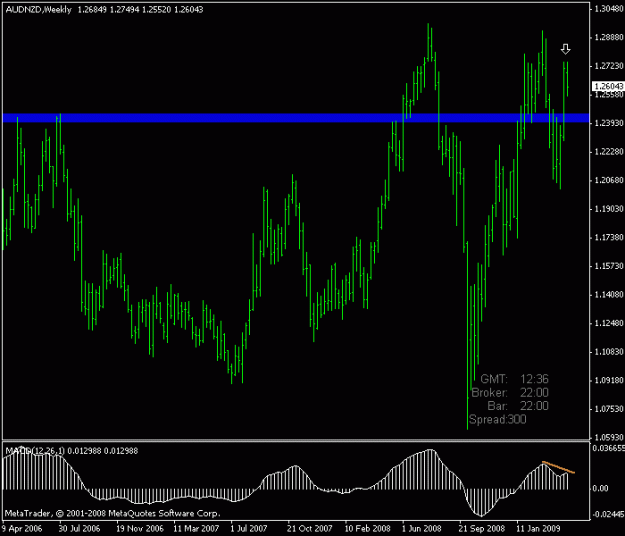This screenshot has width=625, height=536.
Task: Click the negative MACD scale value at the bottom of the MACD axis
Action: pyautogui.click(x=609, y=514)
